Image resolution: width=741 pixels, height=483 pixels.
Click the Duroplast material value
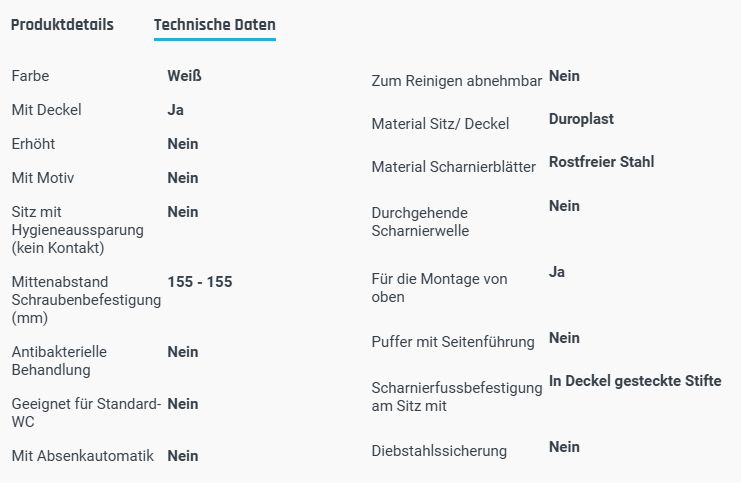tap(581, 119)
